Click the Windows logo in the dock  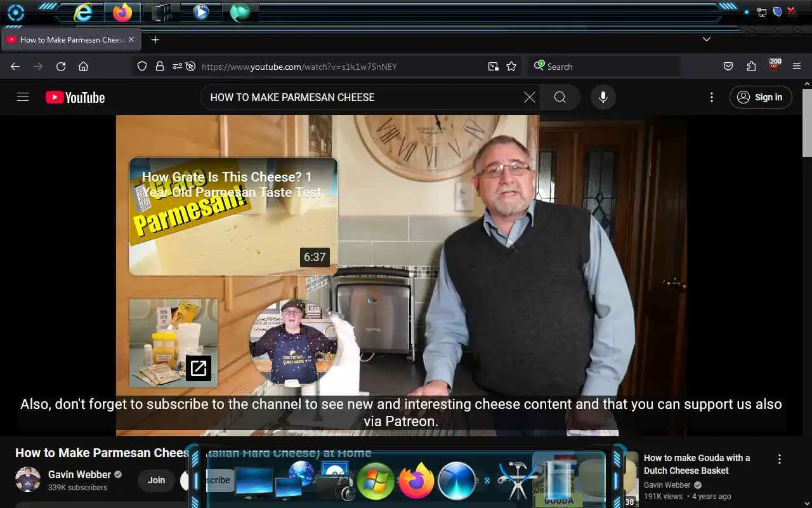(376, 481)
